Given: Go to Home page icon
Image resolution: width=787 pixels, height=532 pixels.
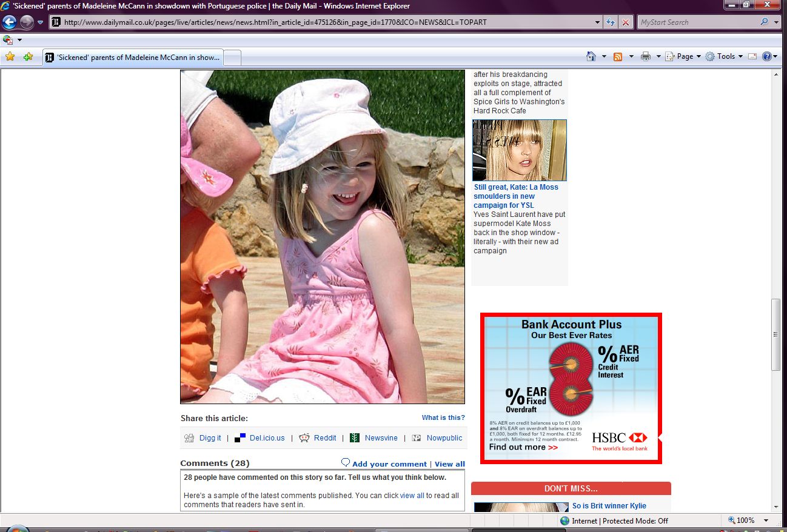Looking at the screenshot, I should coord(591,56).
